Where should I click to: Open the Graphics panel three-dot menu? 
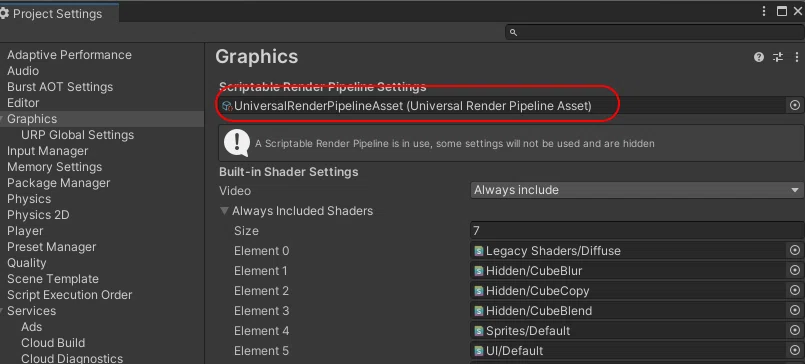tap(797, 57)
